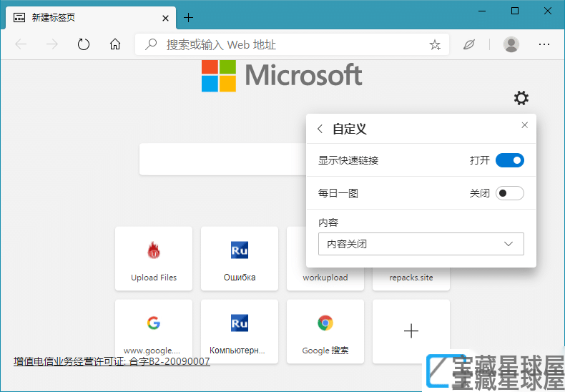Screen dimensions: 565x392
Task: Click the browser forward arrow
Action: (52, 44)
